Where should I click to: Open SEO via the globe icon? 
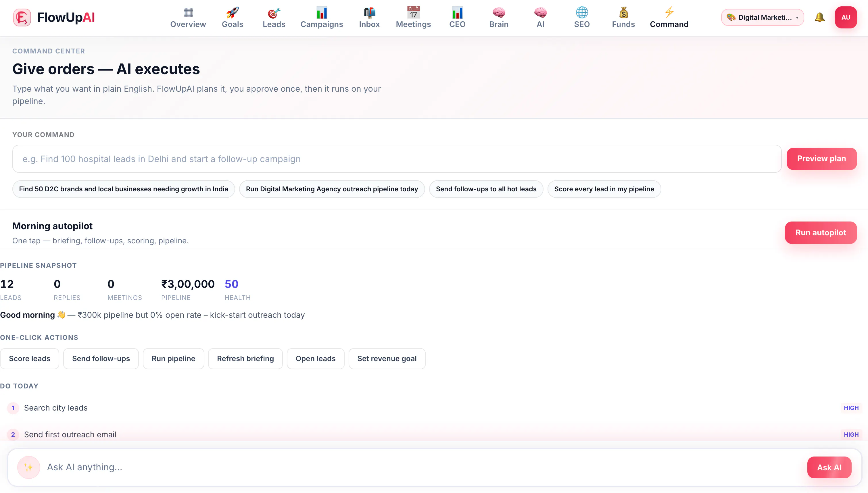pyautogui.click(x=582, y=13)
